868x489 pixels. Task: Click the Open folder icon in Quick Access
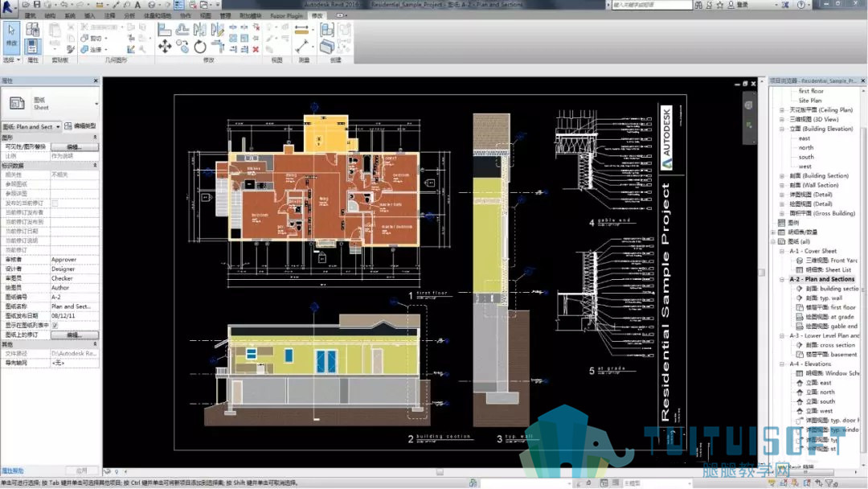[x=26, y=5]
